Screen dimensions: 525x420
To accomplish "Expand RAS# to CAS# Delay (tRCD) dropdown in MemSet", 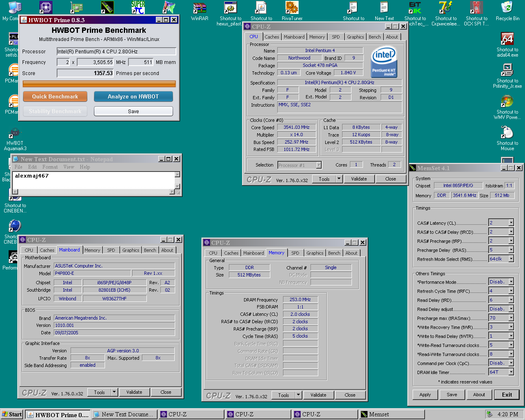I will pos(511,232).
